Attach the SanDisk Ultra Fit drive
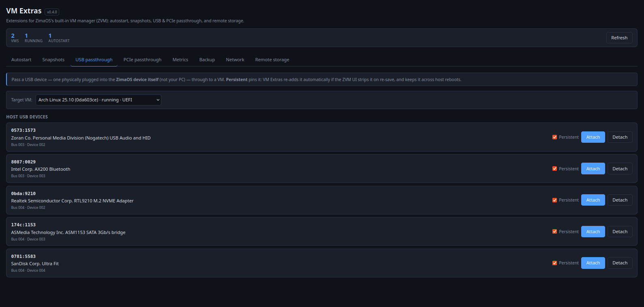The height and width of the screenshot is (307, 644). tap(593, 263)
